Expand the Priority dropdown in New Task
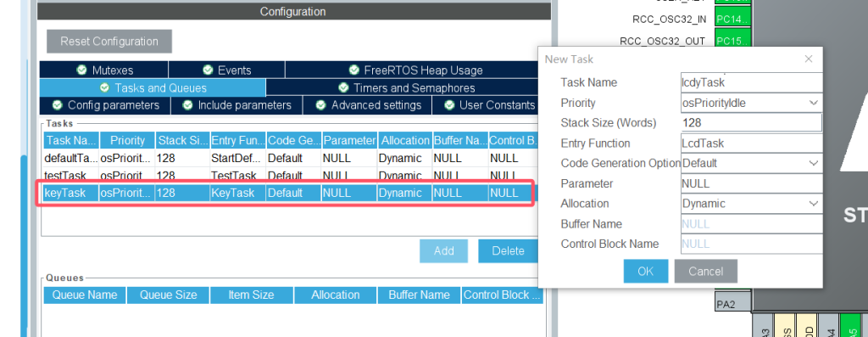This screenshot has width=868, height=337. pos(751,103)
